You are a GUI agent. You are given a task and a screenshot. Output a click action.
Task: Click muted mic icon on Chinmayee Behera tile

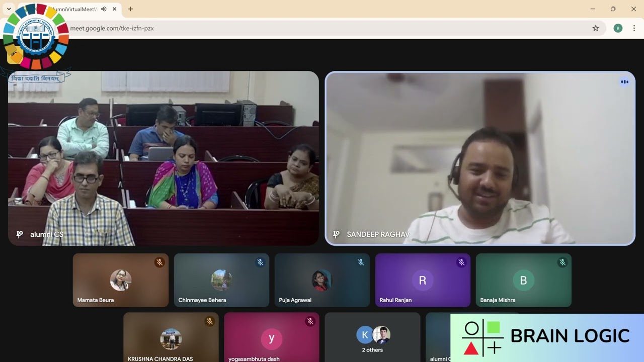(x=260, y=262)
